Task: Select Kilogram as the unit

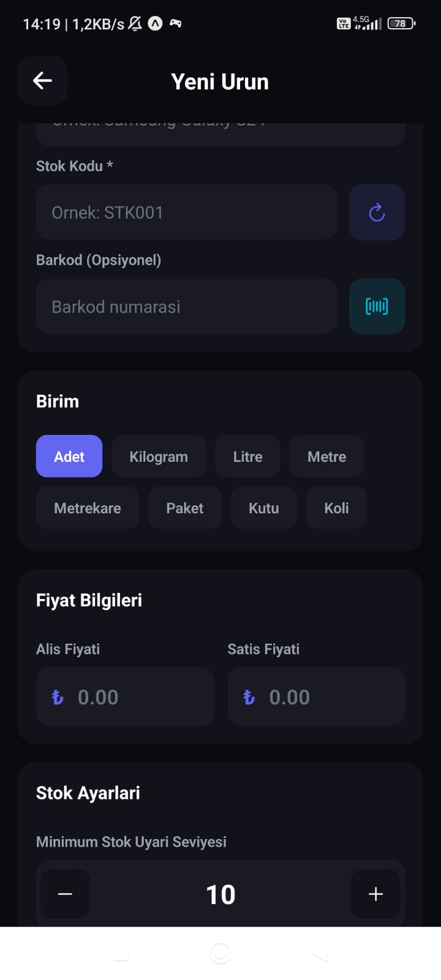Action: click(159, 456)
